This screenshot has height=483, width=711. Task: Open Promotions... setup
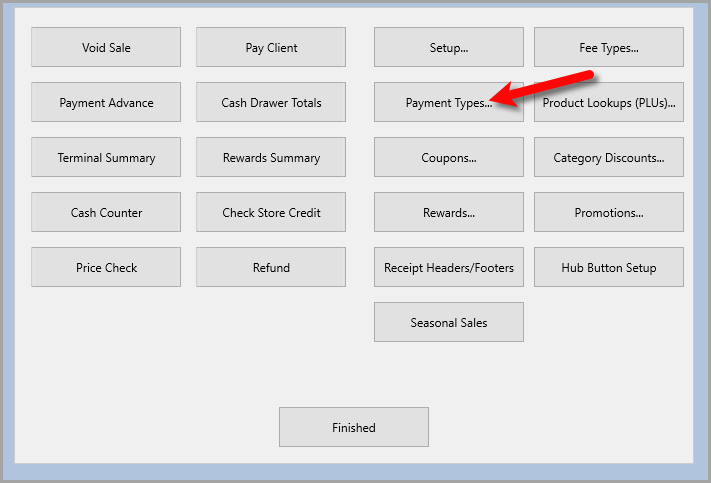[x=609, y=212]
